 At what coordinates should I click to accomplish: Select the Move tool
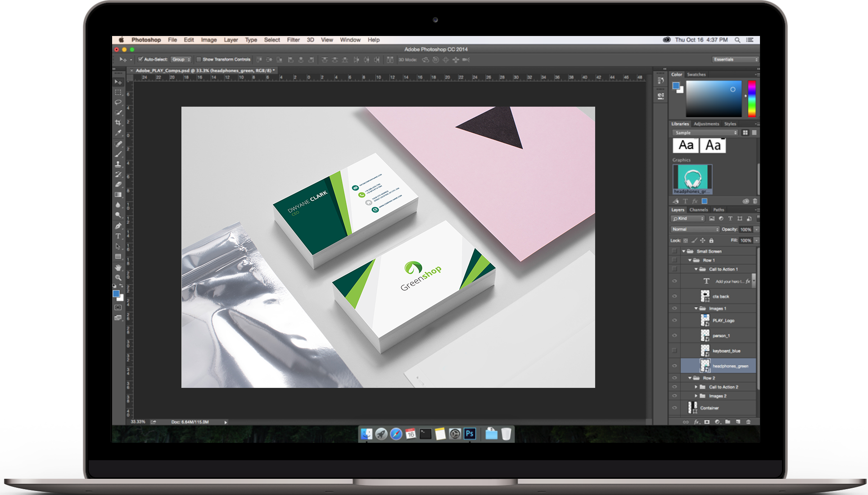(x=118, y=82)
